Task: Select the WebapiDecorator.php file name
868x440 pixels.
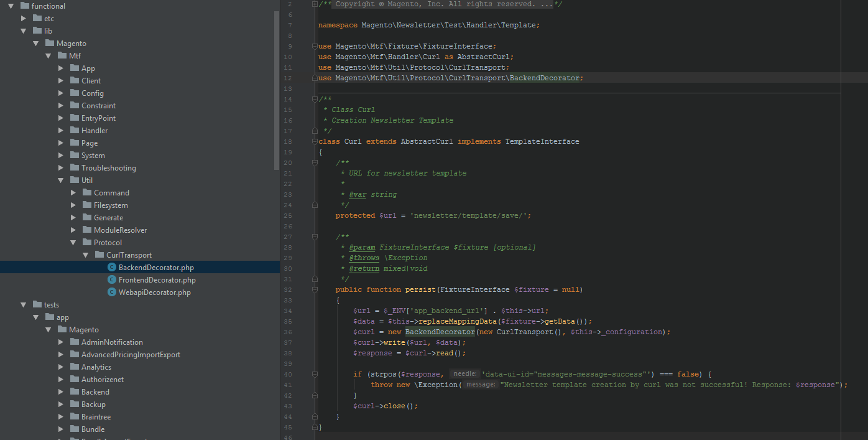Action: click(x=155, y=293)
